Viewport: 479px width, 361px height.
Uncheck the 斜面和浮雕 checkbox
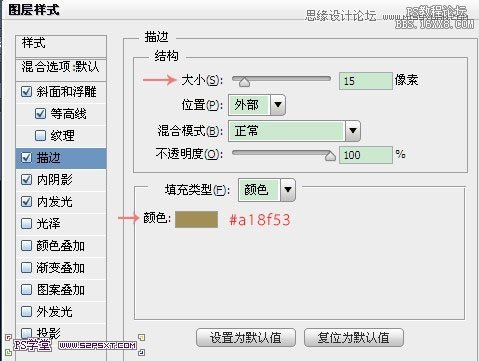(x=26, y=92)
